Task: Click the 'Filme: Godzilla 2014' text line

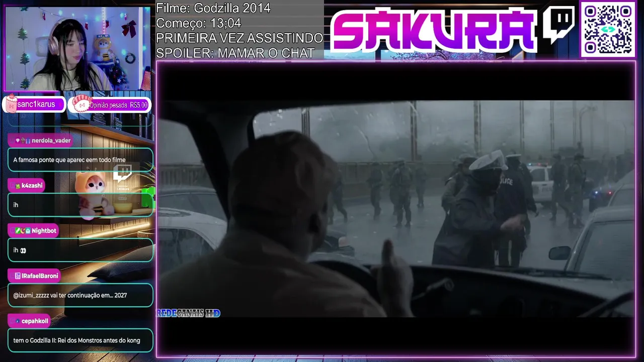Action: (x=213, y=8)
